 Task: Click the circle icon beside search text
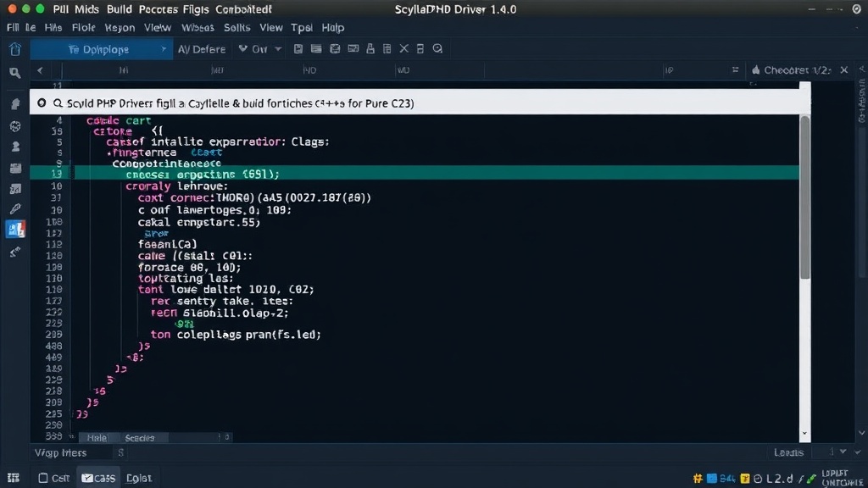[42, 103]
